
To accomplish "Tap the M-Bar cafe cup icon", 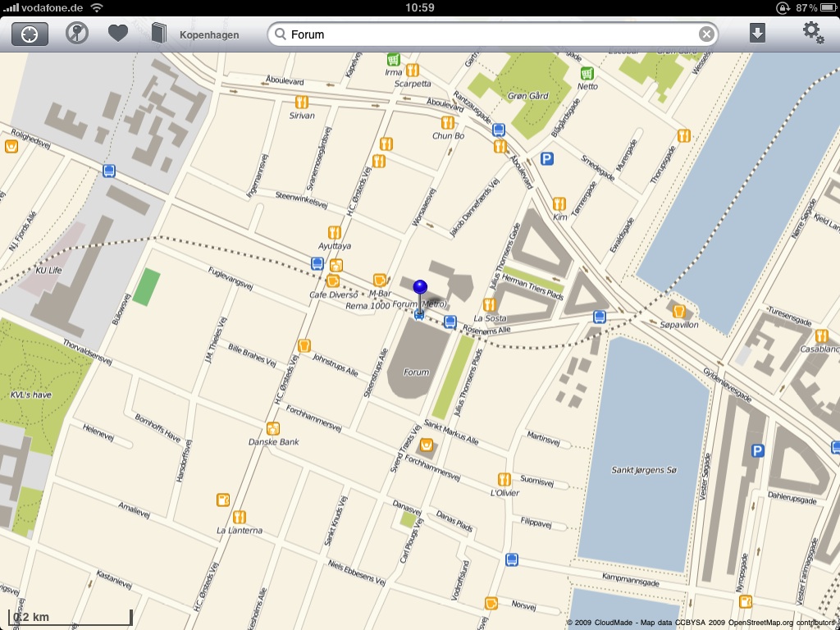I will click(379, 280).
